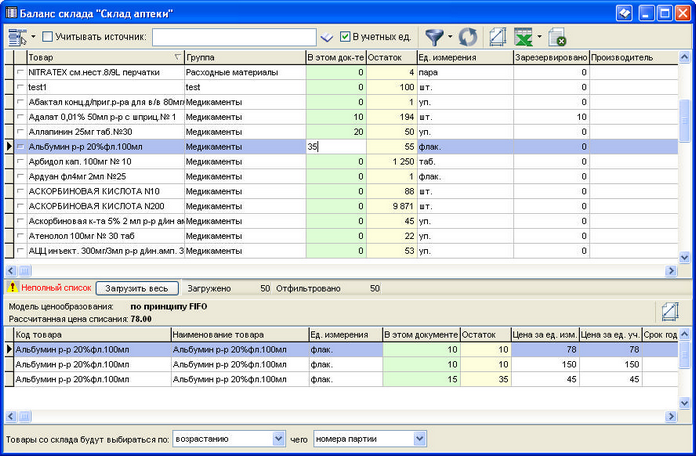696x456 pixels.
Task: Click Зарезервировано column header
Action: tap(551, 57)
